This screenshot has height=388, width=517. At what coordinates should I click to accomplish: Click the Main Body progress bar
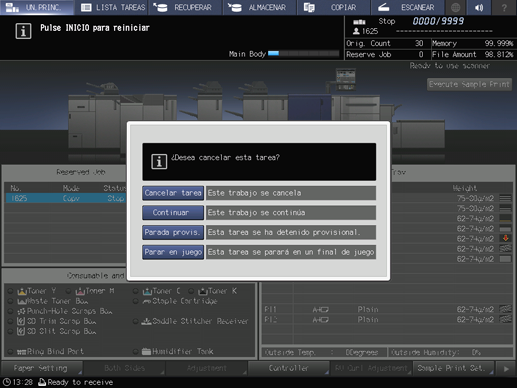tap(303, 53)
